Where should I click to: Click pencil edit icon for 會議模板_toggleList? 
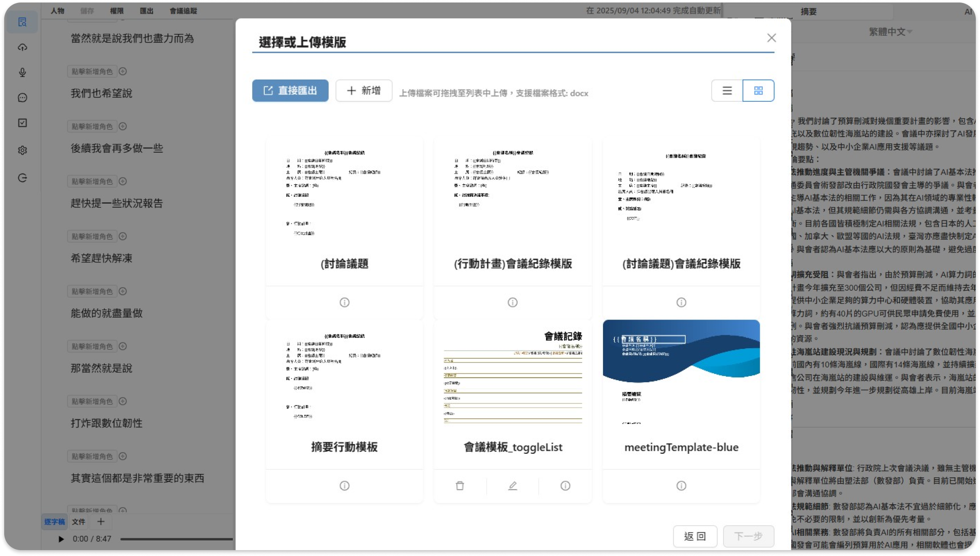click(x=512, y=486)
